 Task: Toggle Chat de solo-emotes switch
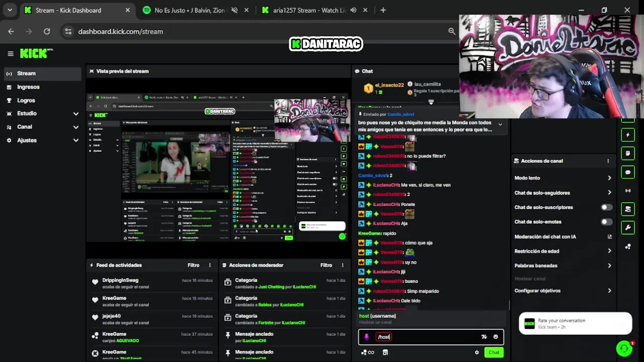click(x=607, y=222)
